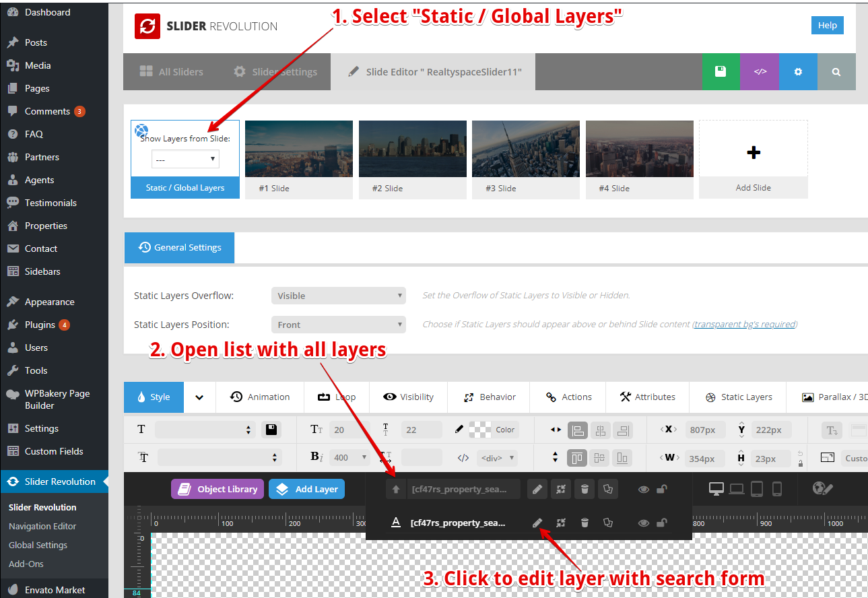Delete the cf47rs_property_sea layer in list row
The width and height of the screenshot is (868, 598).
point(585,523)
